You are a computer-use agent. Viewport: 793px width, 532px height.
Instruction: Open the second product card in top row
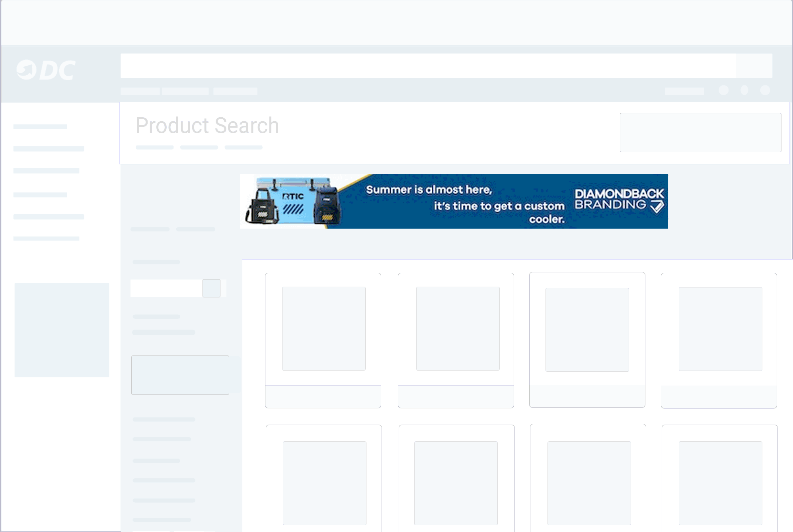point(456,340)
